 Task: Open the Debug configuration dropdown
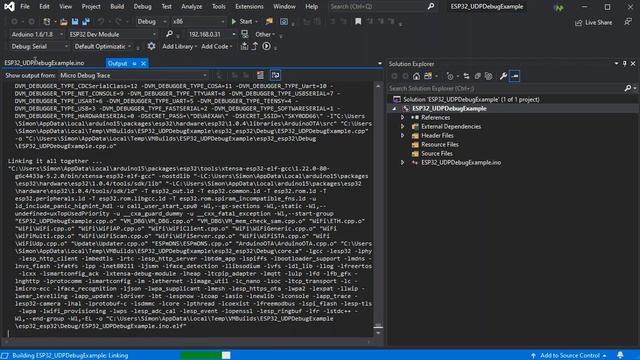pos(151,21)
